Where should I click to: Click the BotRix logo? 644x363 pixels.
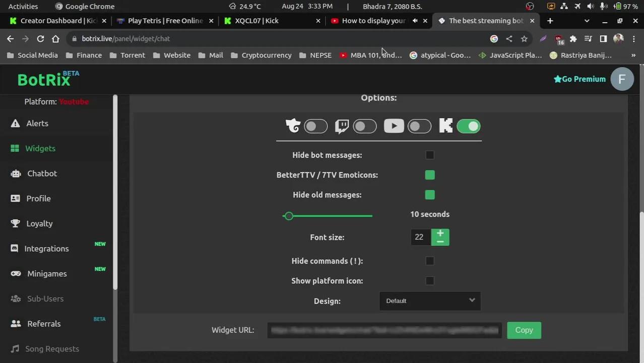(48, 79)
